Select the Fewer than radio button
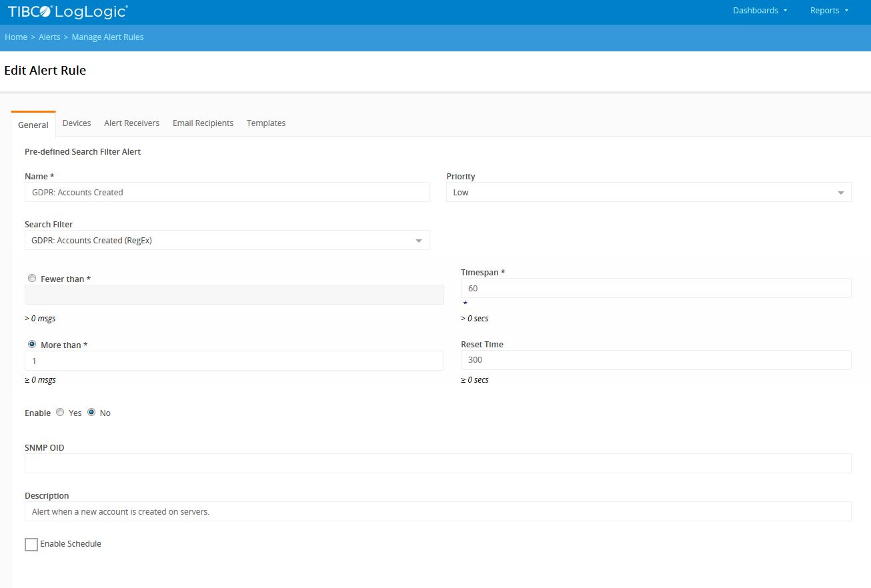The height and width of the screenshot is (588, 871). (32, 279)
